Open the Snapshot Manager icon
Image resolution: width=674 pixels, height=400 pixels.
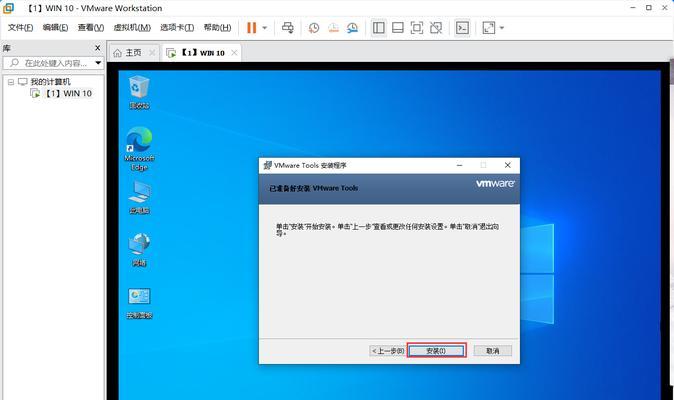[352, 28]
